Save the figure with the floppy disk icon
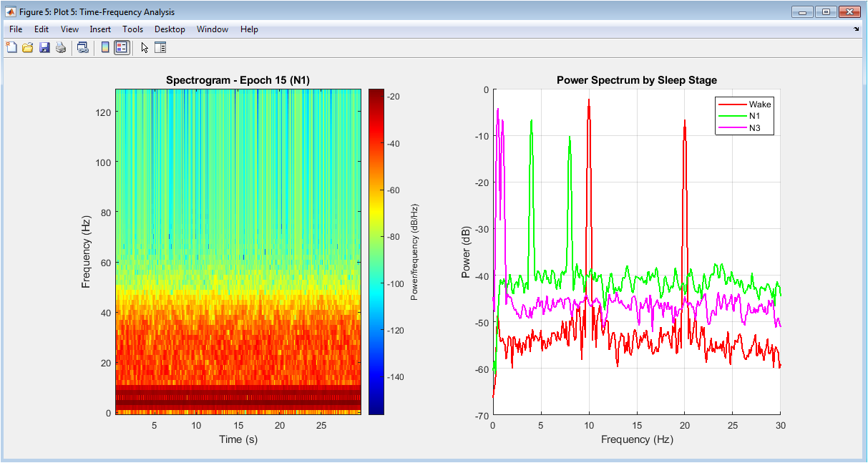Viewport: 868px width, 463px height. (44, 48)
